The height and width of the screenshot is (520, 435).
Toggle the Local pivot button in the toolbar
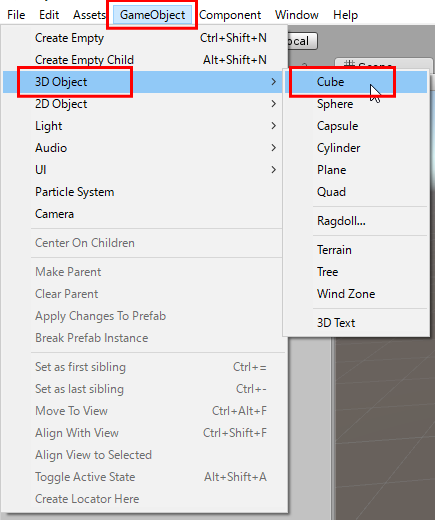coord(301,41)
